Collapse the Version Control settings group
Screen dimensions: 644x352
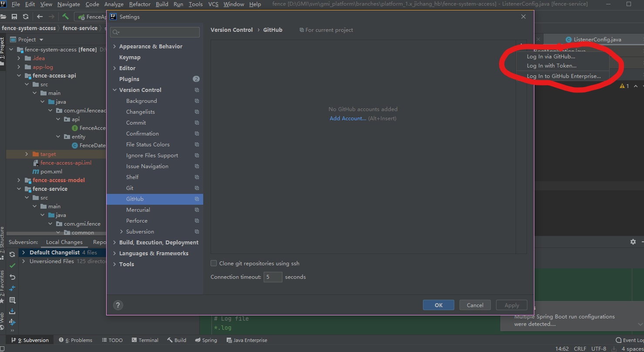coord(114,90)
